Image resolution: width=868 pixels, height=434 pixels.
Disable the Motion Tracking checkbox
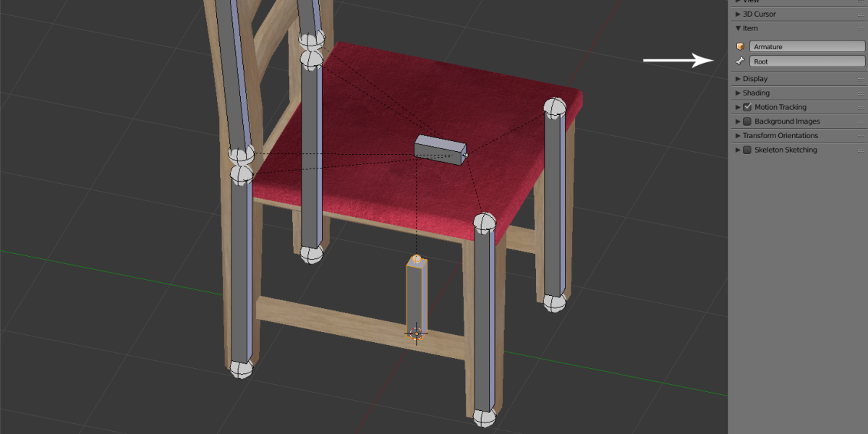click(x=748, y=107)
